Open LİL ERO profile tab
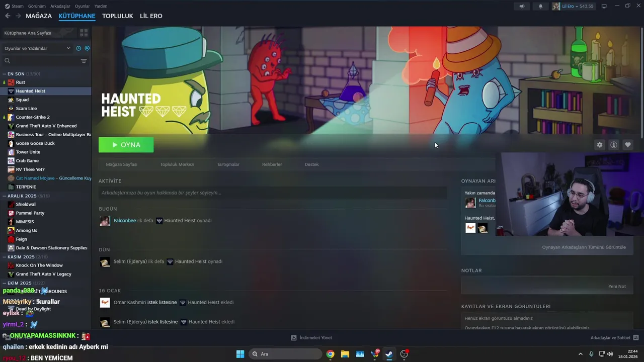 [x=151, y=16]
